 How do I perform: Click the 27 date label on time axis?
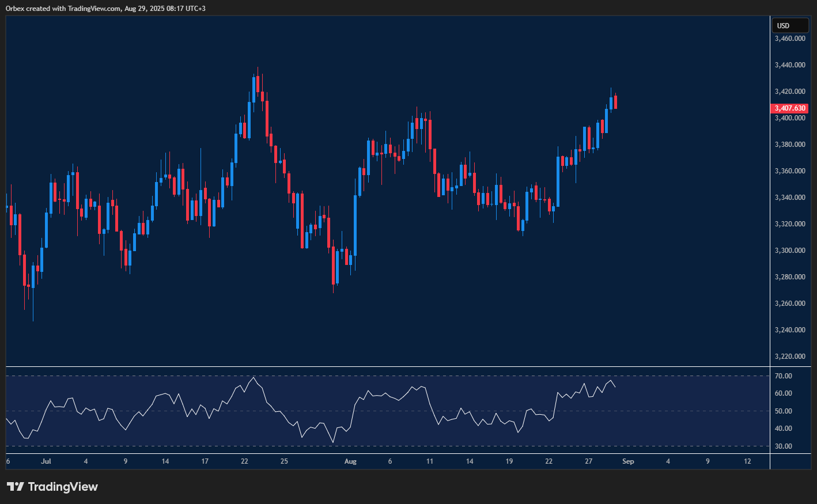click(x=588, y=461)
